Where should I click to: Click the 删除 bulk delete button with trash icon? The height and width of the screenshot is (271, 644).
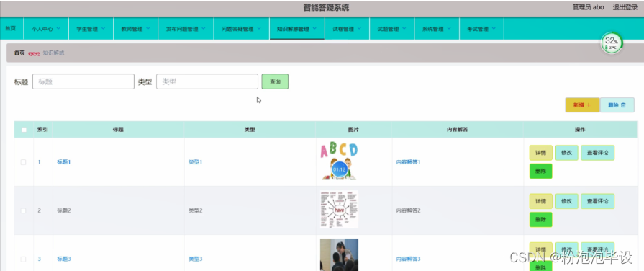point(617,105)
